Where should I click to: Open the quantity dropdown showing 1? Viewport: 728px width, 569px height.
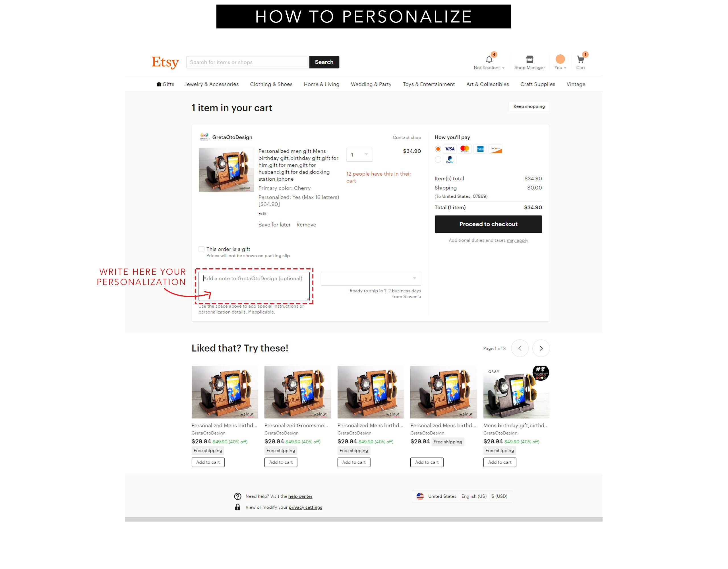coord(359,154)
